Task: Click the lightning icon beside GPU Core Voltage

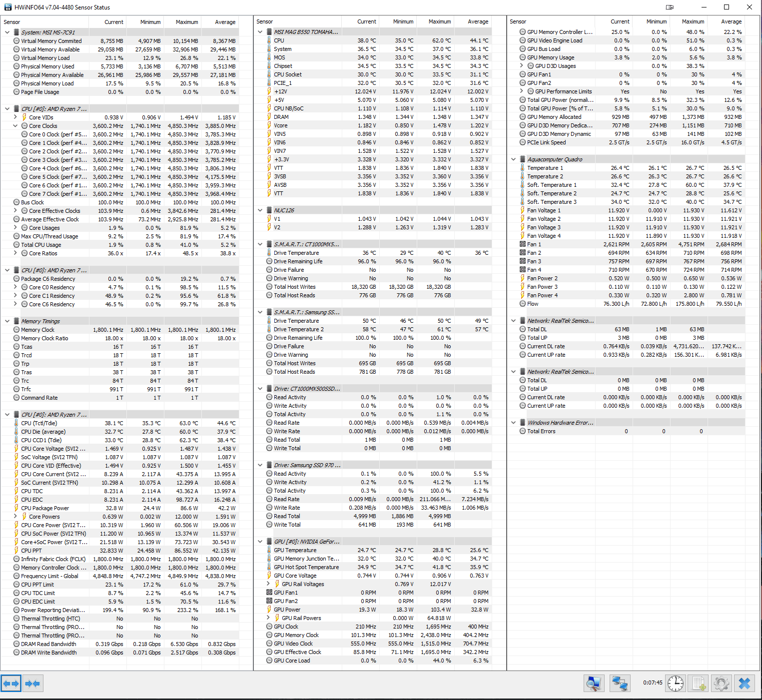Action: 269,576
